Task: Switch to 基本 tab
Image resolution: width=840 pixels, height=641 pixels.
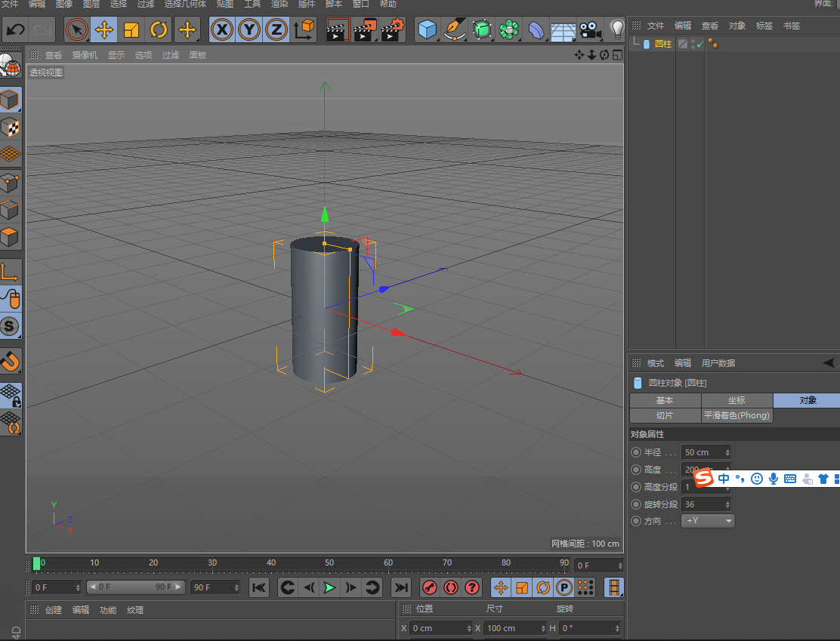Action: point(665,400)
